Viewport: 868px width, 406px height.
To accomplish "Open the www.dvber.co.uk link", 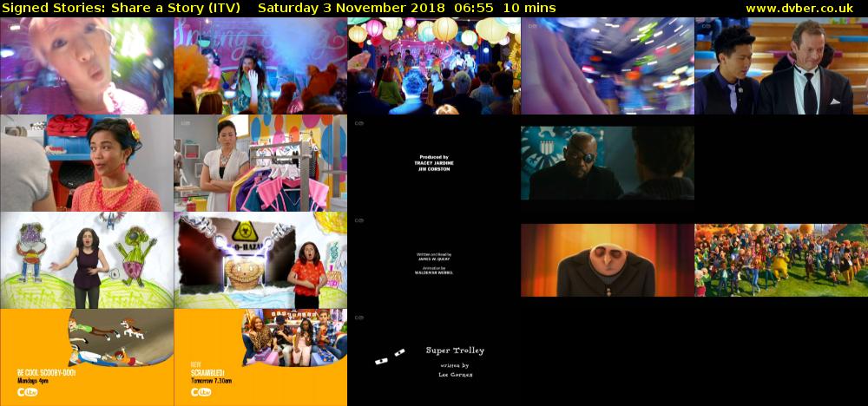I will (804, 8).
